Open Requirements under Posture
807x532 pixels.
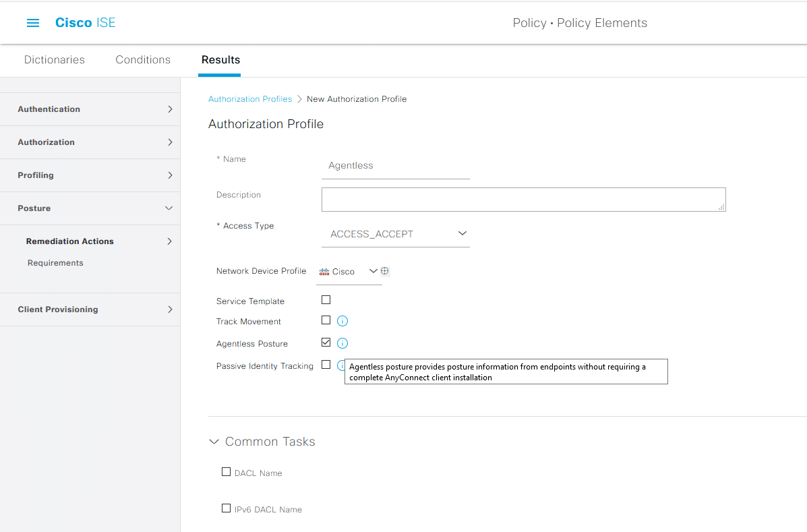point(55,263)
